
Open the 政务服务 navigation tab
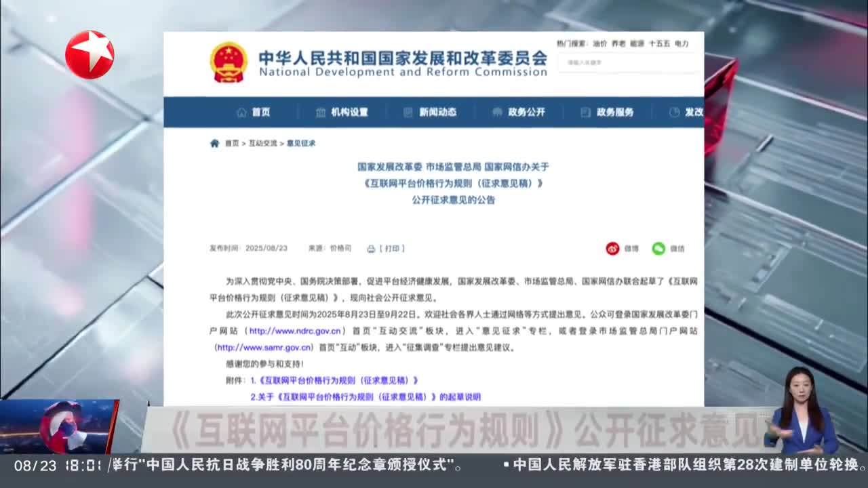click(x=614, y=113)
